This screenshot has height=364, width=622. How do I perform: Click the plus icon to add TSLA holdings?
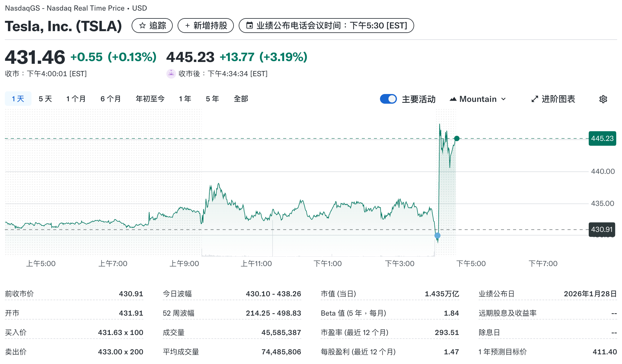click(x=188, y=26)
